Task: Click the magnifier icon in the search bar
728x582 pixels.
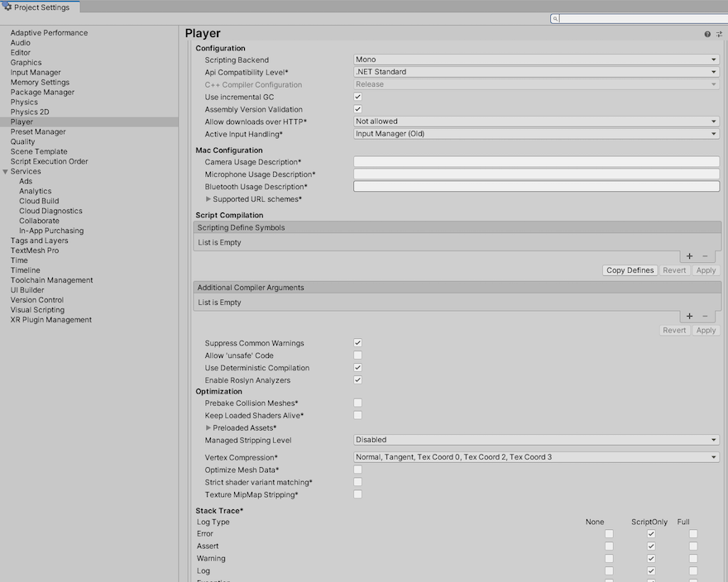Action: tap(554, 17)
